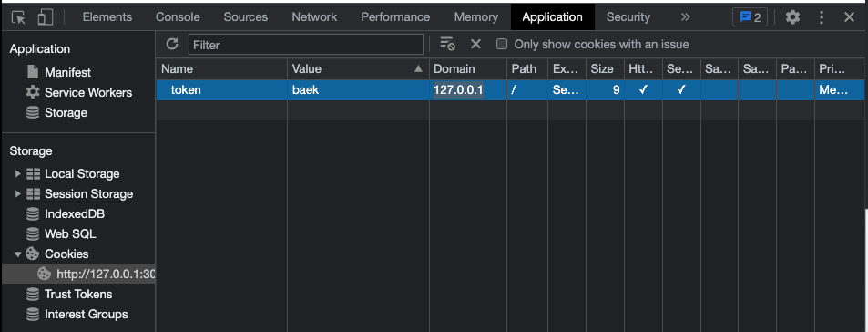
Task: Activate the inspect element picker icon
Action: pos(18,17)
